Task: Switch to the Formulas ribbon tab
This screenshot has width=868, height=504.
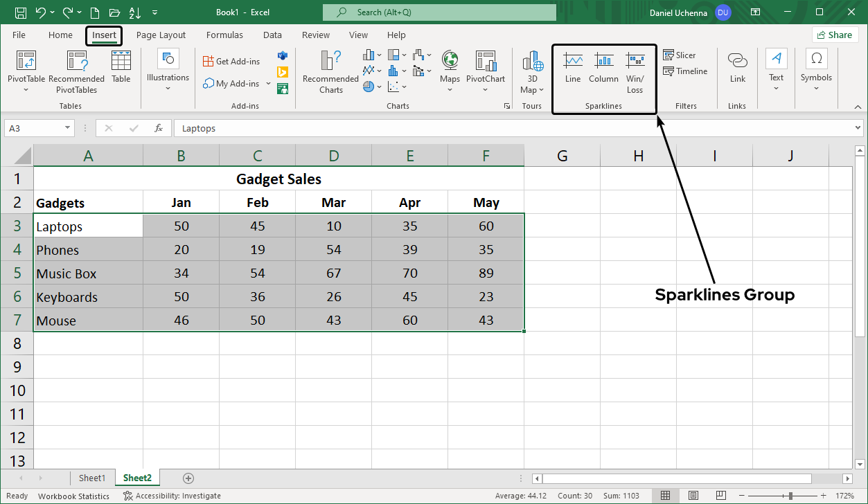Action: [x=224, y=35]
